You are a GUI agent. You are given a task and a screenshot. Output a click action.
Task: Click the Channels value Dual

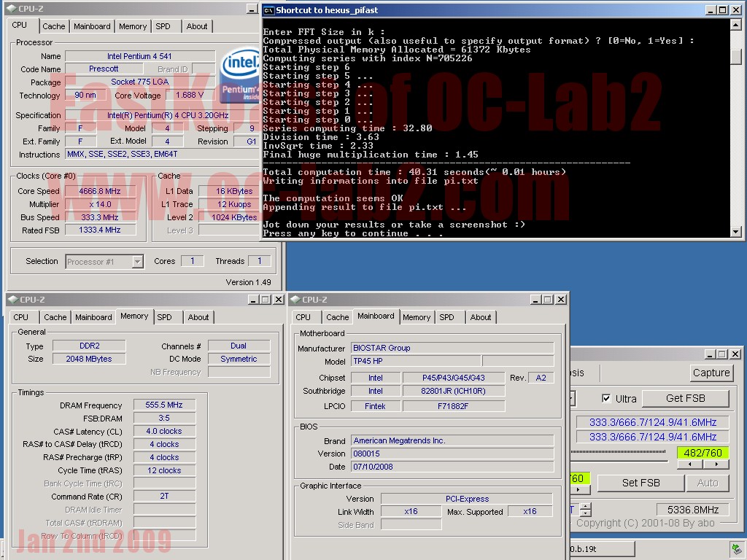tap(239, 346)
